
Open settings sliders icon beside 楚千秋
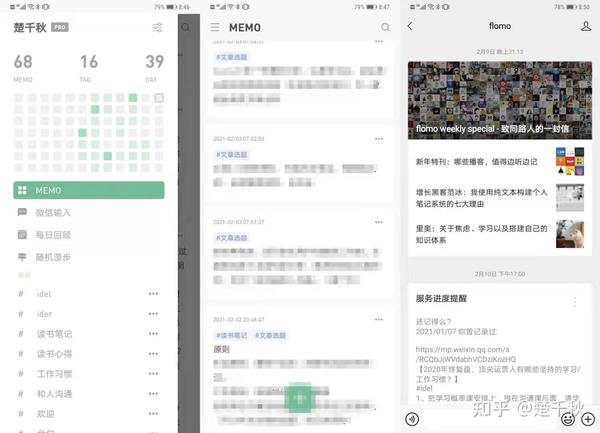point(157,28)
